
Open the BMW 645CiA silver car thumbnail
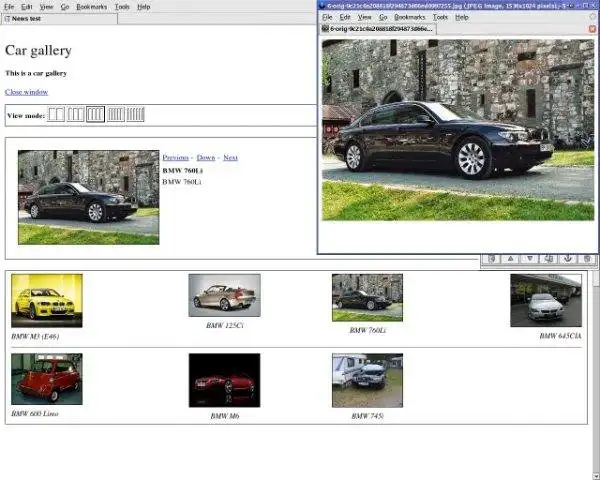(x=546, y=300)
